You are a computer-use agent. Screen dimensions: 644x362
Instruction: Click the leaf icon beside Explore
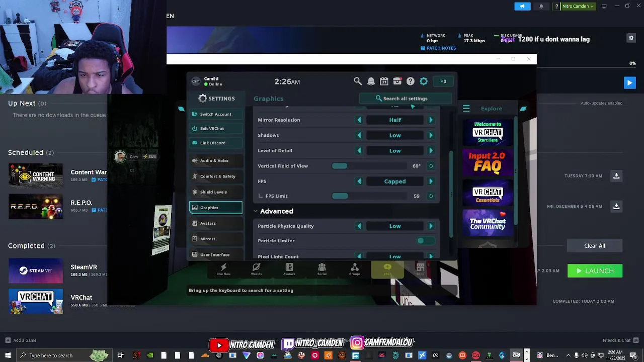coord(523,109)
